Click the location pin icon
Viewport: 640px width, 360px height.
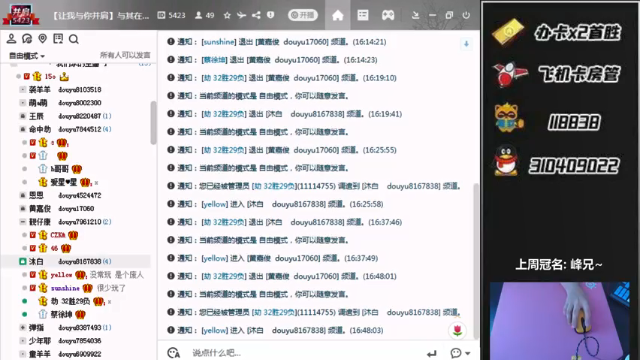pos(42,39)
